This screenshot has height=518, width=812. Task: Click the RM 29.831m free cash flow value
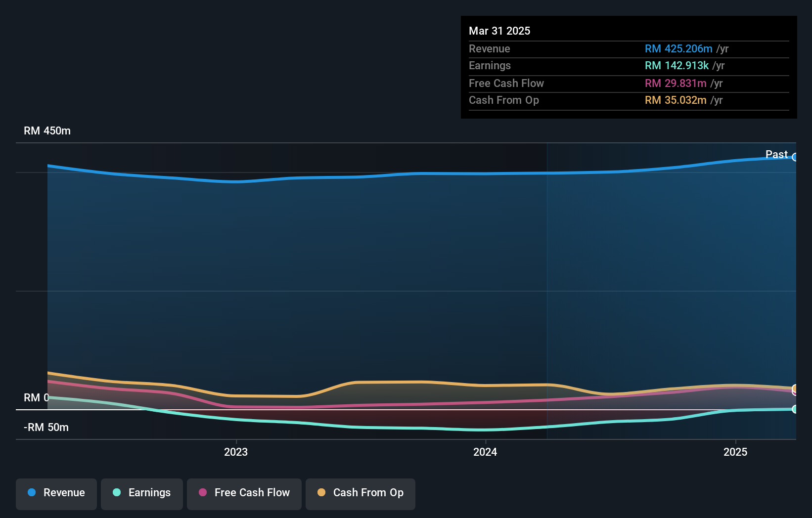676,83
